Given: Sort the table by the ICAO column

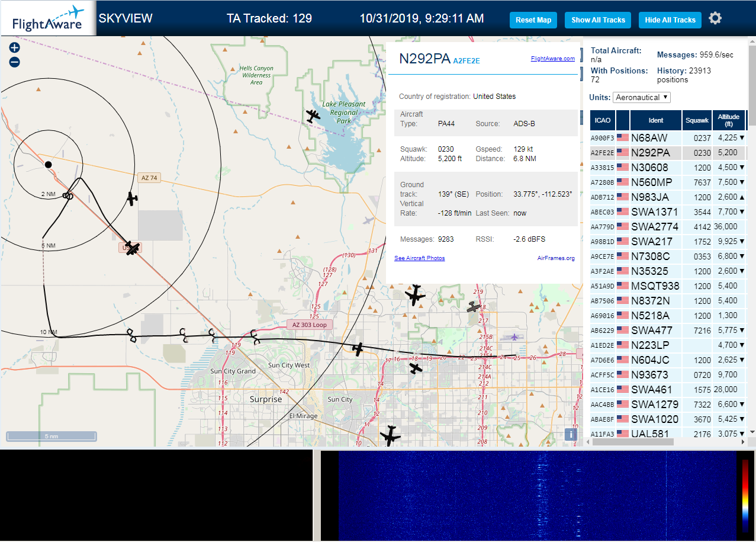Looking at the screenshot, I should [602, 120].
